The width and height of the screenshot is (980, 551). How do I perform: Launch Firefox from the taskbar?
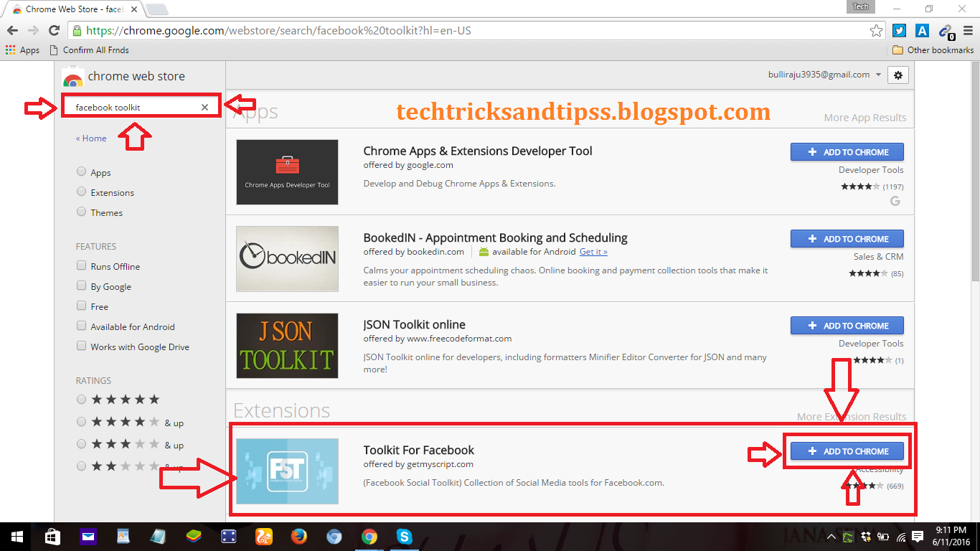299,537
